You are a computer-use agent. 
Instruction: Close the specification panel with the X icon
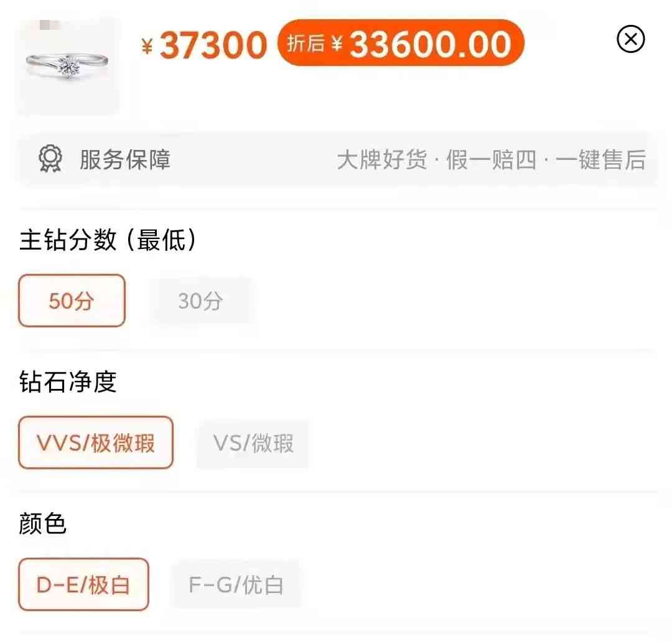630,40
